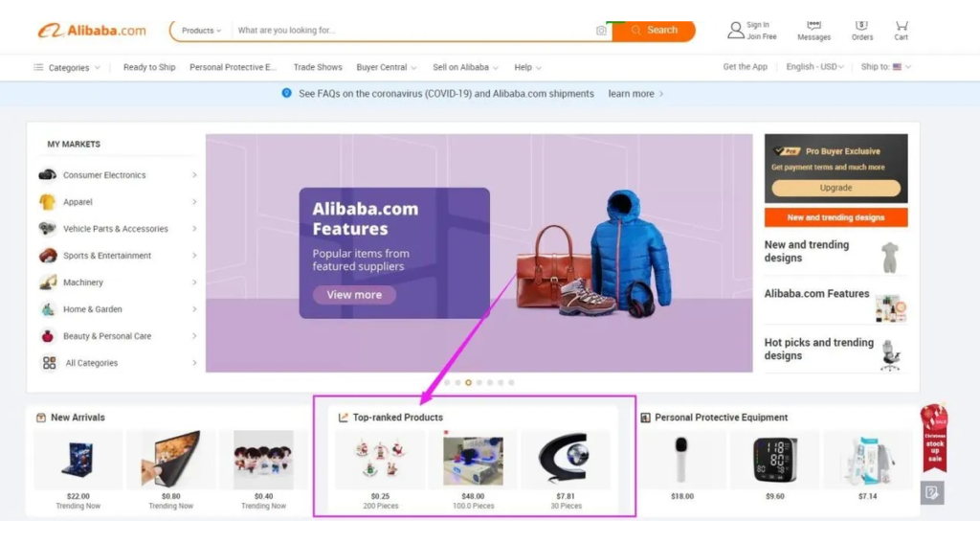Expand the Categories dropdown menu
The height and width of the screenshot is (543, 980).
click(67, 68)
